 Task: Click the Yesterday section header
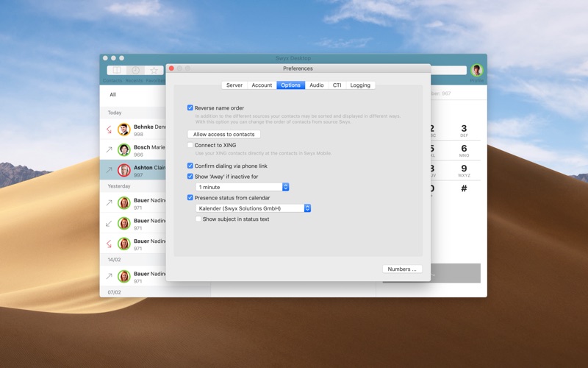[x=133, y=186]
